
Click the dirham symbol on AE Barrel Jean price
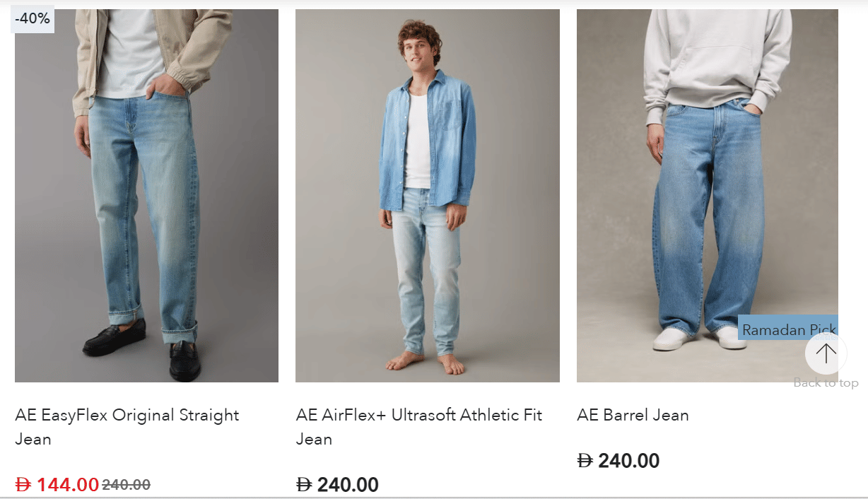tap(585, 462)
